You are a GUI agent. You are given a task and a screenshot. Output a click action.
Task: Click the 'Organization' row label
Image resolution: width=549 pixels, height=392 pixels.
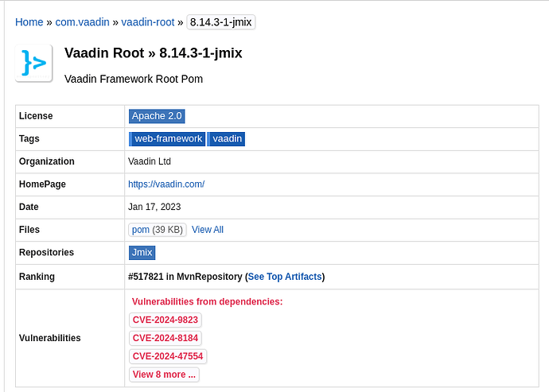[47, 161]
